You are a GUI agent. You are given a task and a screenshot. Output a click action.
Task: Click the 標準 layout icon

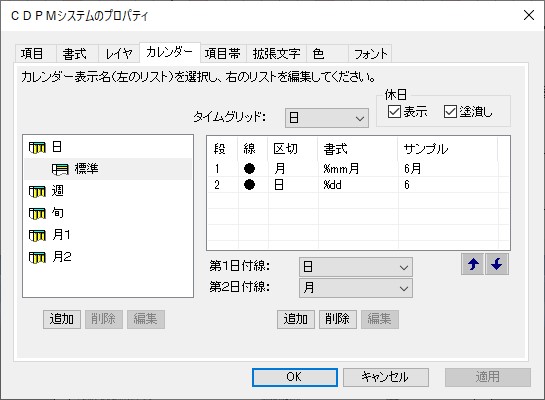tap(60, 169)
